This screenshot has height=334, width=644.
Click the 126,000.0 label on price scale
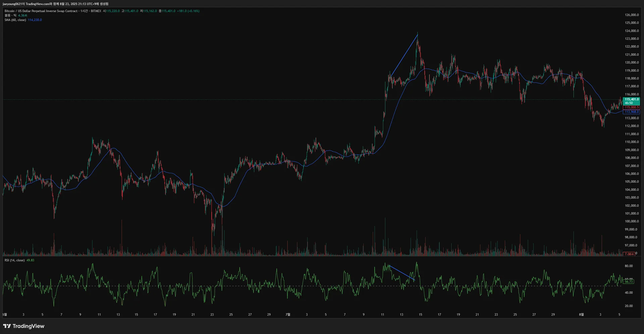point(632,15)
